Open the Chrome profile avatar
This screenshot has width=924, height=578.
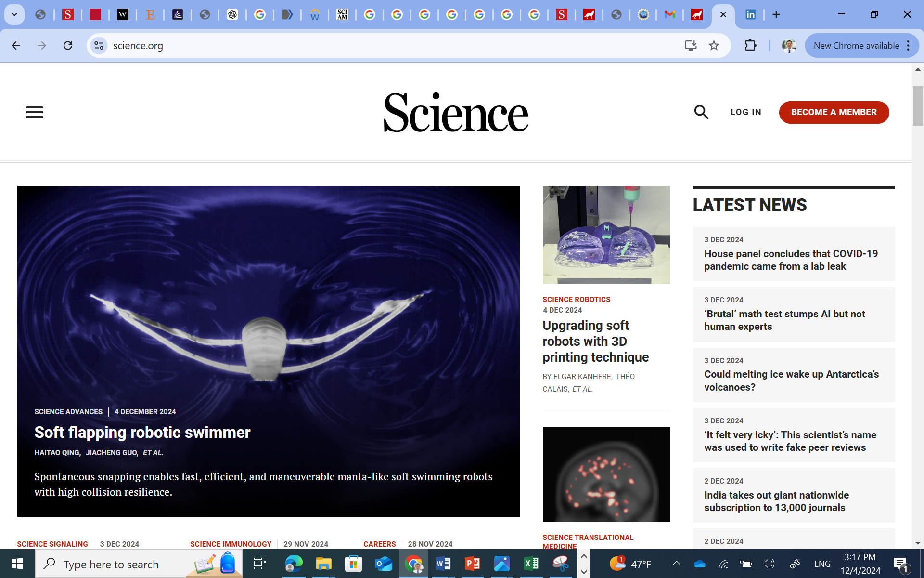[789, 45]
